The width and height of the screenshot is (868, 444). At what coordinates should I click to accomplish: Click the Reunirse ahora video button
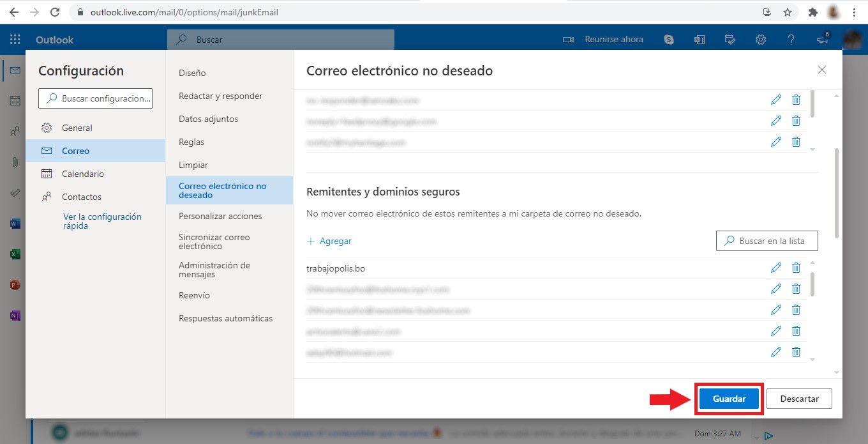pyautogui.click(x=603, y=40)
